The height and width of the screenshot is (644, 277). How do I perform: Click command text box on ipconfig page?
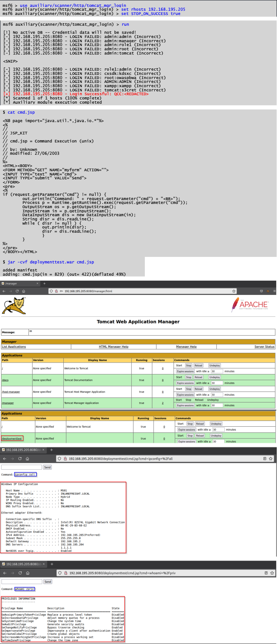(x=22, y=467)
